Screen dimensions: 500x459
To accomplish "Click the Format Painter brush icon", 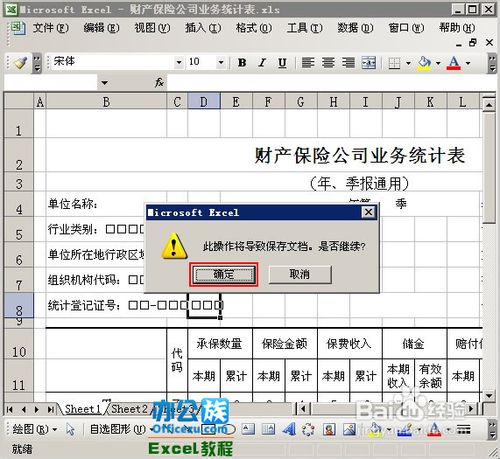I will pos(21,62).
